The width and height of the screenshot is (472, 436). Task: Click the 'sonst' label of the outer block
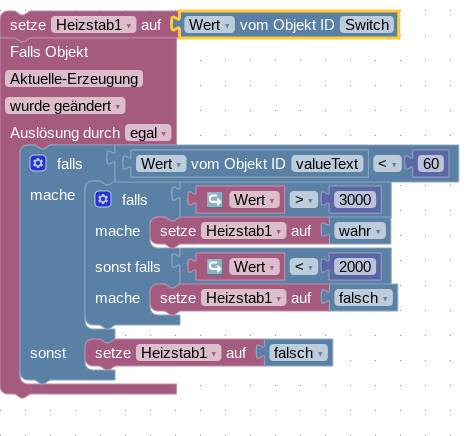click(x=48, y=353)
